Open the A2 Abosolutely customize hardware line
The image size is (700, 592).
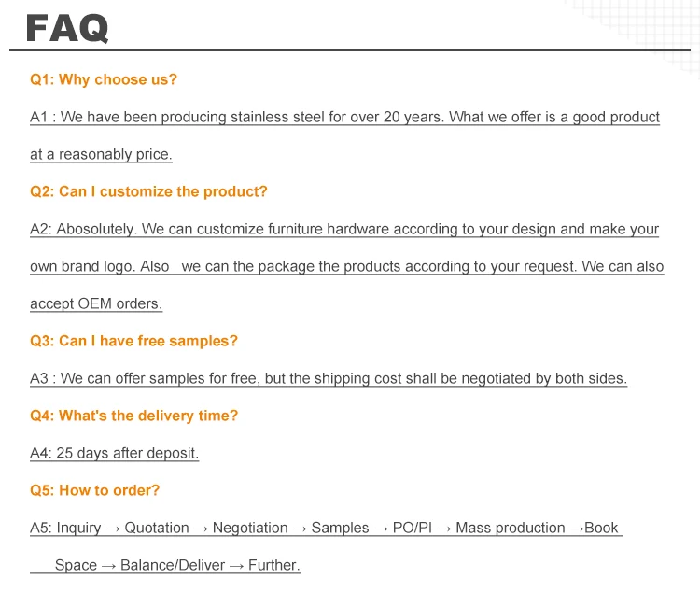[x=344, y=229]
